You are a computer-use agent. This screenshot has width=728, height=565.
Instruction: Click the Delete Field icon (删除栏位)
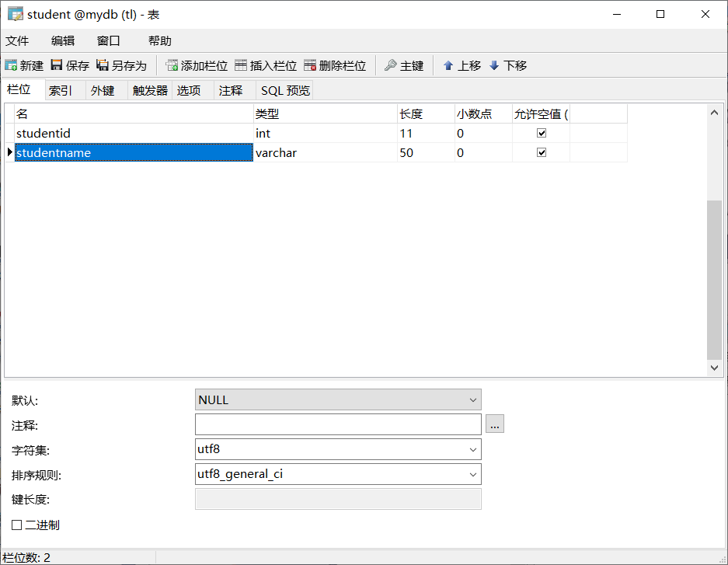(x=310, y=65)
